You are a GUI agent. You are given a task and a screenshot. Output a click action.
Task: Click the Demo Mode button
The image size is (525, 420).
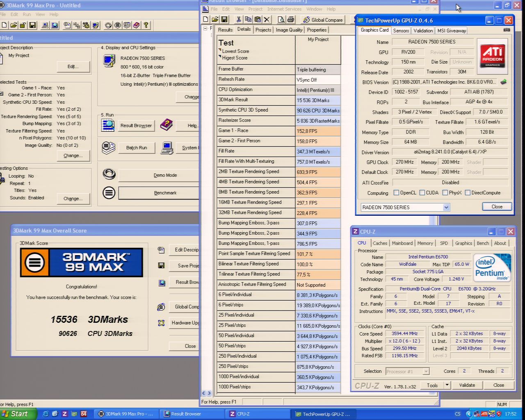coord(159,175)
